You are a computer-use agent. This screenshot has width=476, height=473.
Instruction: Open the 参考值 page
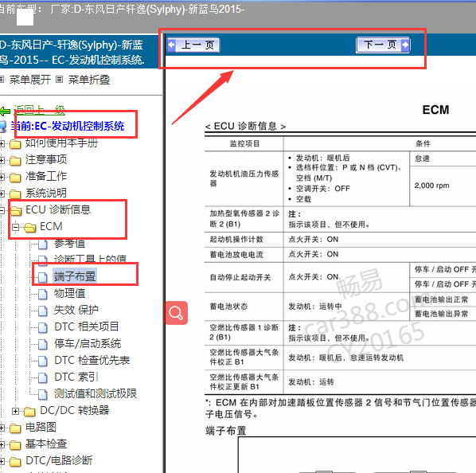tap(69, 244)
